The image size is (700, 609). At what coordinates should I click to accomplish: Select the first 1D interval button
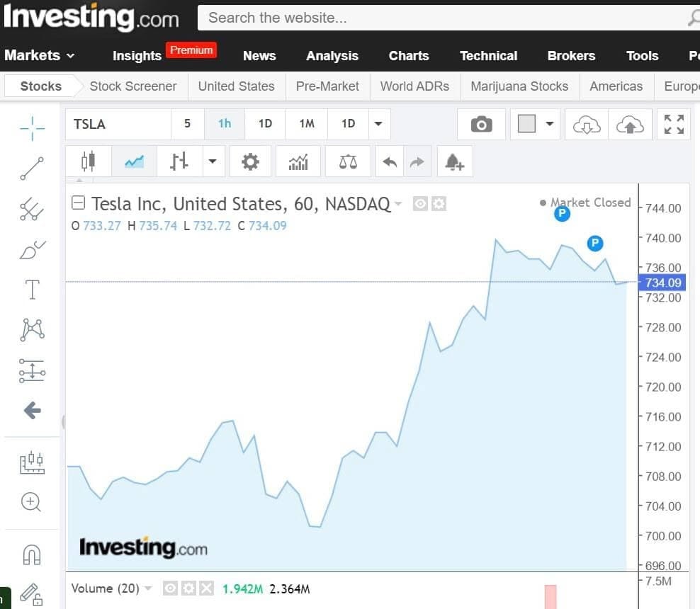point(265,124)
